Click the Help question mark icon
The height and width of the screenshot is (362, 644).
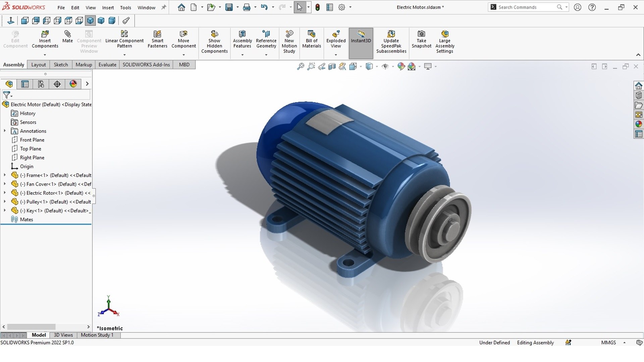(592, 7)
